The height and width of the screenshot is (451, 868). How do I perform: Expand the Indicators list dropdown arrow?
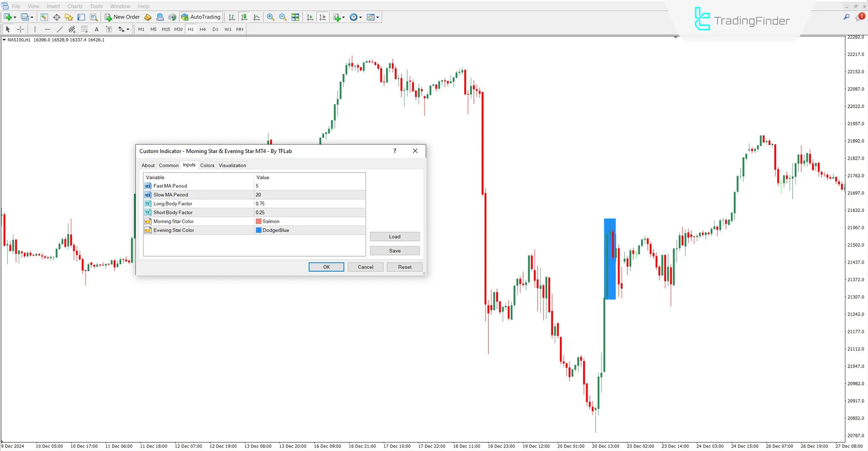(344, 17)
